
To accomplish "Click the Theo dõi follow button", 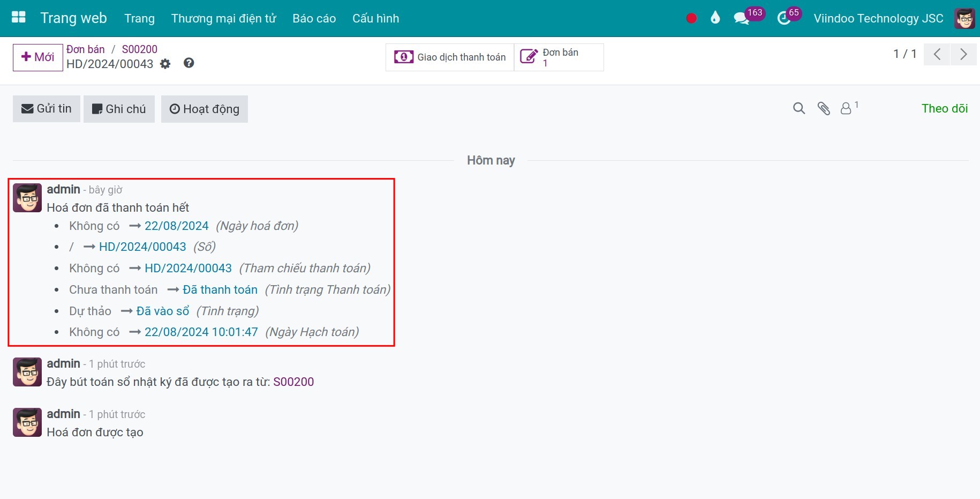I will (945, 108).
